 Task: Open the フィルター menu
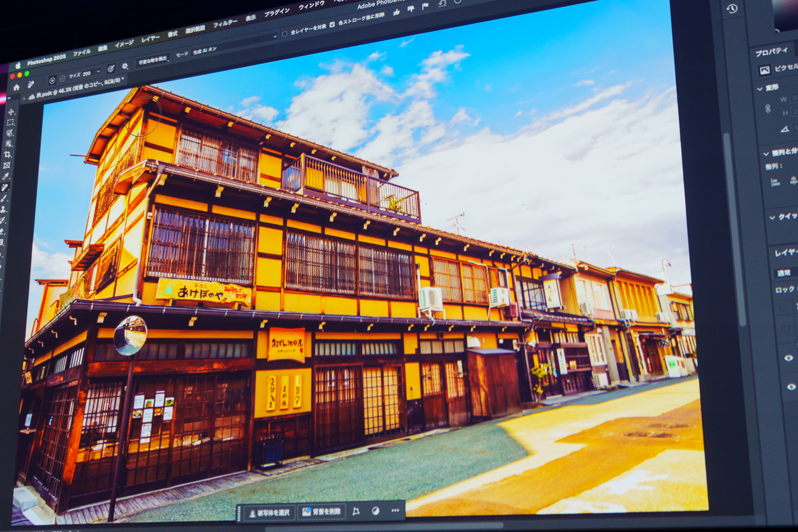coord(225,23)
